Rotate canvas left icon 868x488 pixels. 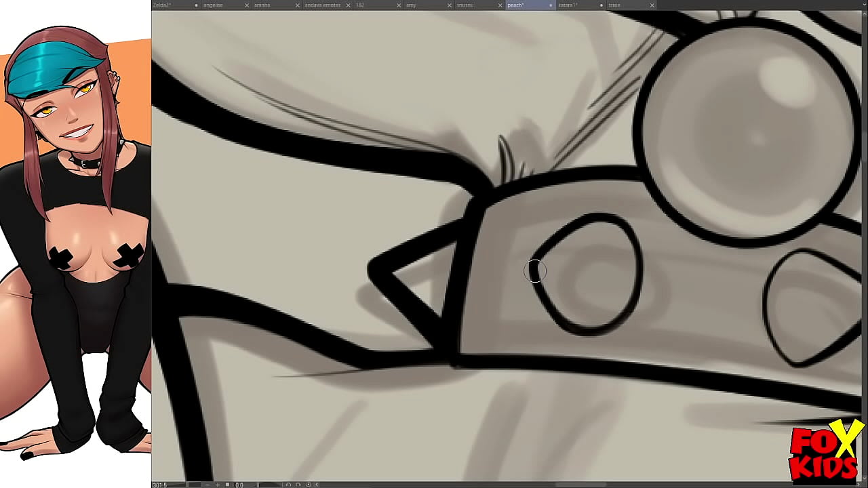(288, 485)
